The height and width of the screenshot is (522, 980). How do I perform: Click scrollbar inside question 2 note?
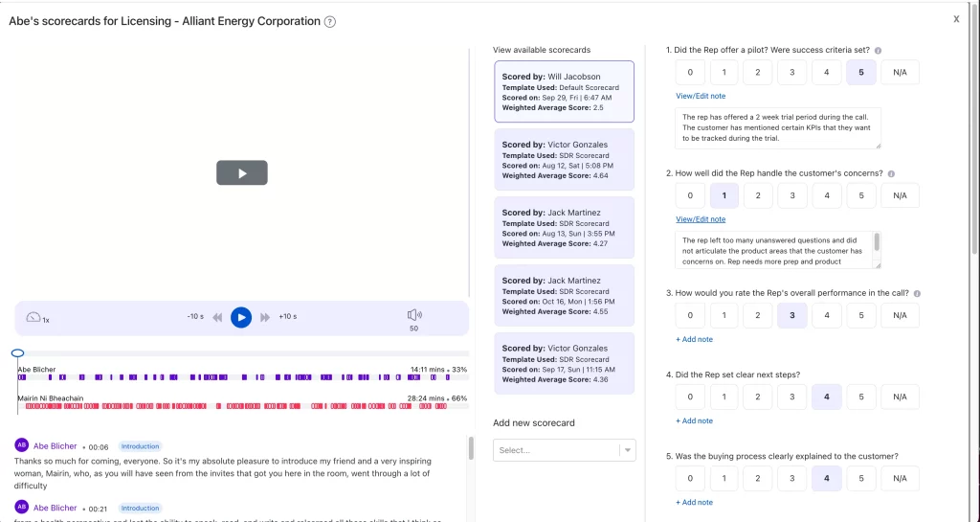[x=877, y=242]
